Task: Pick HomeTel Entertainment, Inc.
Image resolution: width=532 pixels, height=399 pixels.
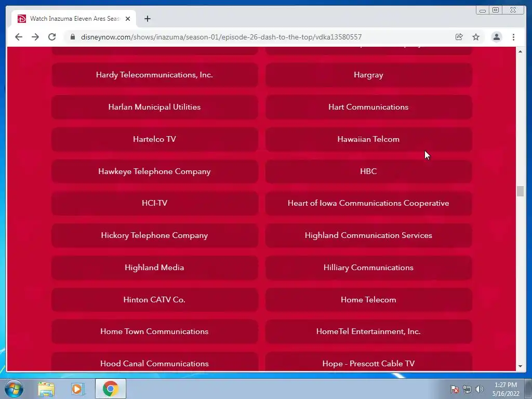Action: click(x=368, y=331)
